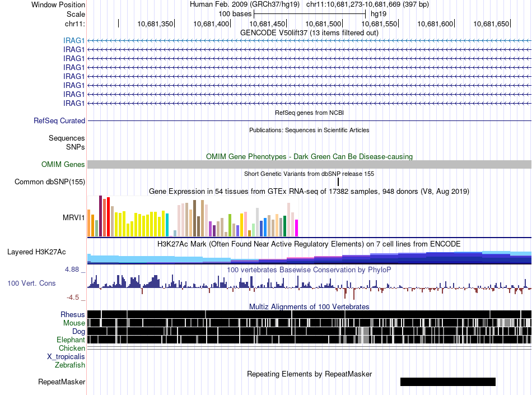Click the Human Feb. 2009 (GRCh37/hg19) text
Image resolution: width=532 pixels, height=395 pixels.
tap(245, 4)
